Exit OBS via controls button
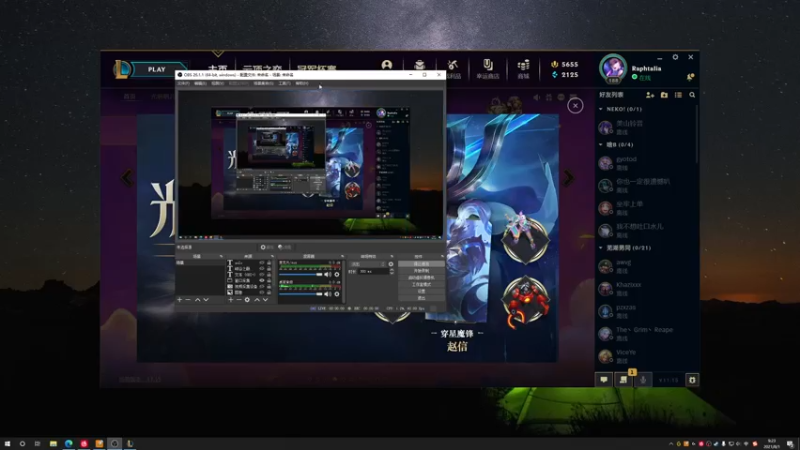The image size is (800, 450). 421,298
